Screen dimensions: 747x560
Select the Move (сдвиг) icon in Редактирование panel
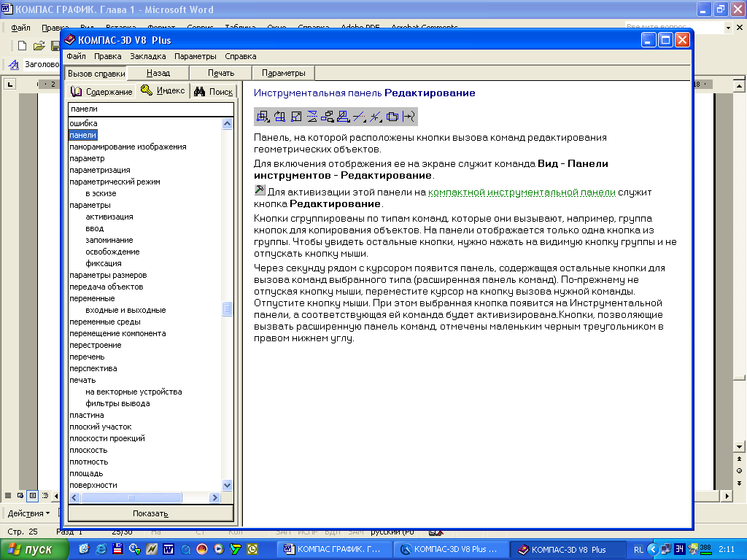click(x=263, y=117)
